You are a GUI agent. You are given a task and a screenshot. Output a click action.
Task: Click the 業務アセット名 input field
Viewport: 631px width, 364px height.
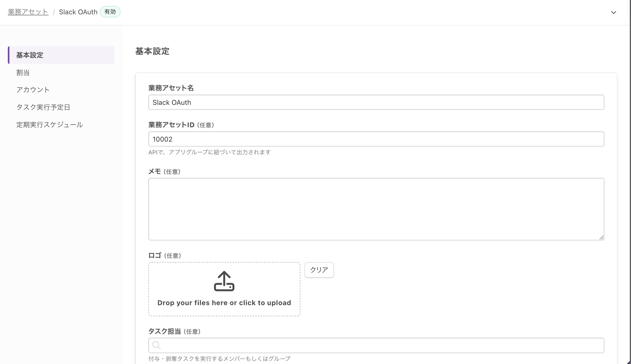coord(376,102)
